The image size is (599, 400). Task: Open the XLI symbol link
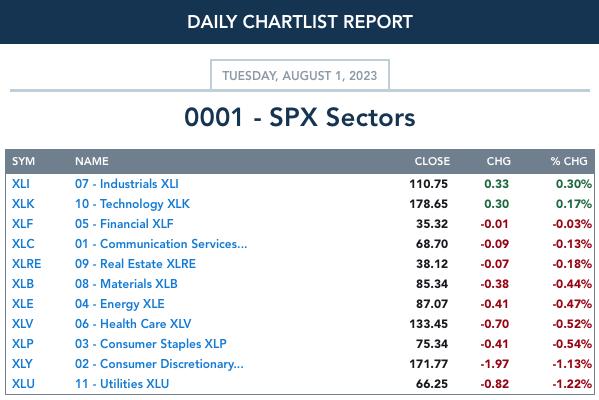click(x=21, y=184)
